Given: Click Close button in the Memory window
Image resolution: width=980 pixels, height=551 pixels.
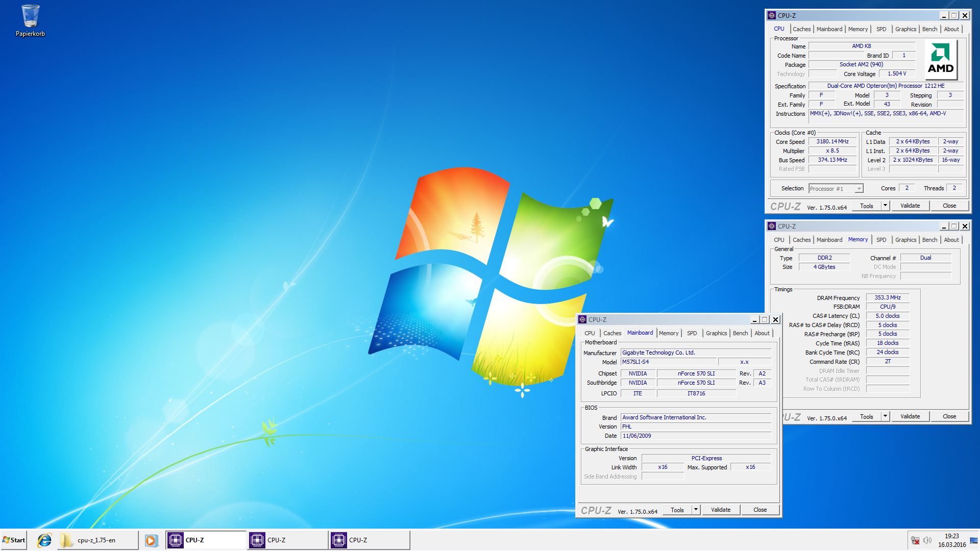Looking at the screenshot, I should pyautogui.click(x=949, y=416).
